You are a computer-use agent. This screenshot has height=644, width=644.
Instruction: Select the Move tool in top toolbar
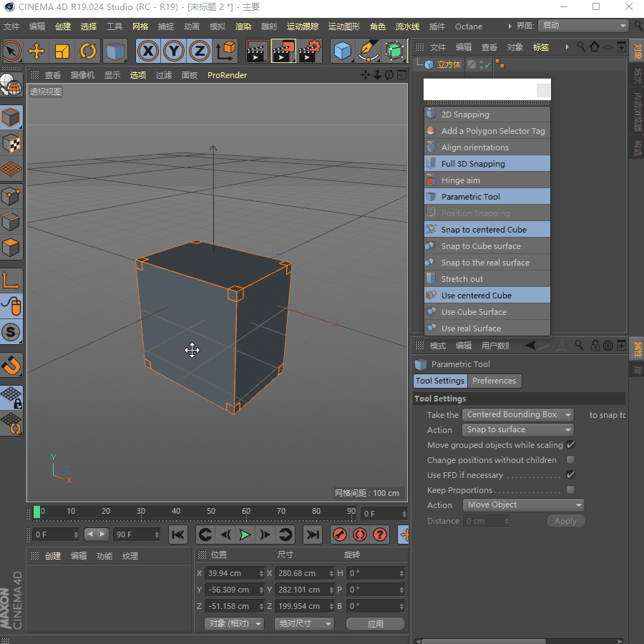tap(36, 51)
